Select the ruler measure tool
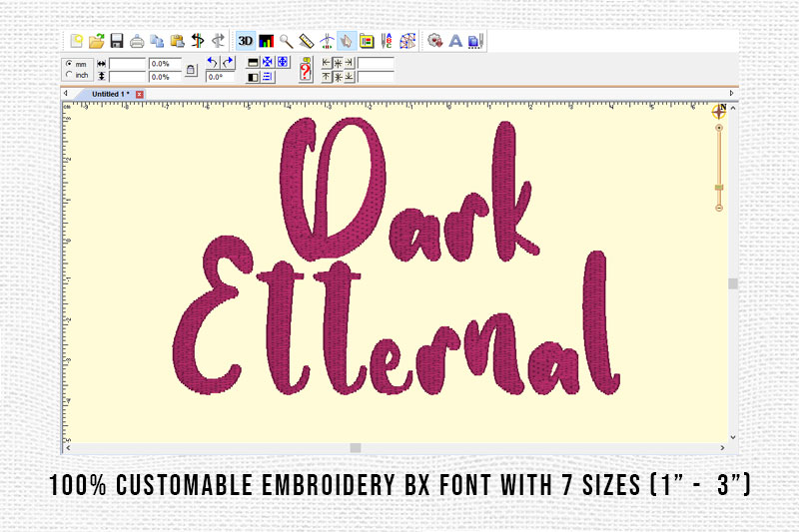This screenshot has height=532, width=799. coord(307,41)
